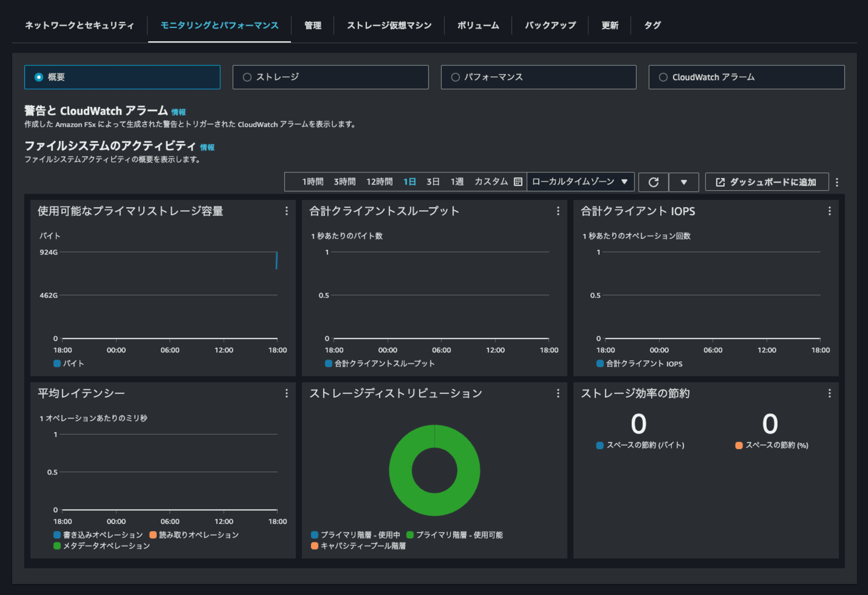Open the toolbar more-options menu after ダッシュボードに追加
The image size is (868, 595).
click(x=837, y=182)
